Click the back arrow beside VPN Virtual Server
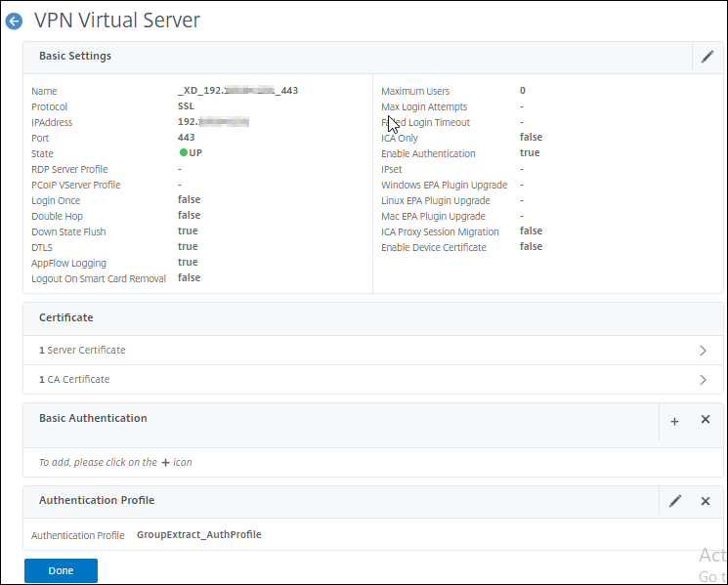The width and height of the screenshot is (728, 585). (14, 21)
